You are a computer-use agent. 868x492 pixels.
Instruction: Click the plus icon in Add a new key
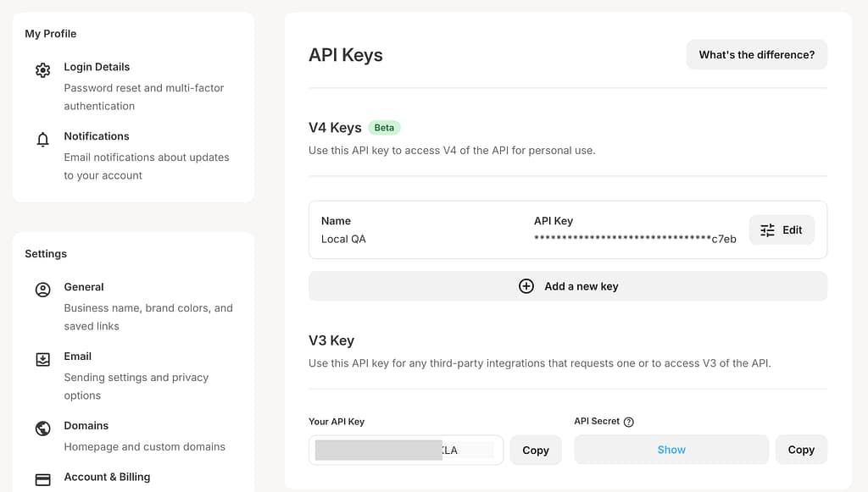click(526, 286)
